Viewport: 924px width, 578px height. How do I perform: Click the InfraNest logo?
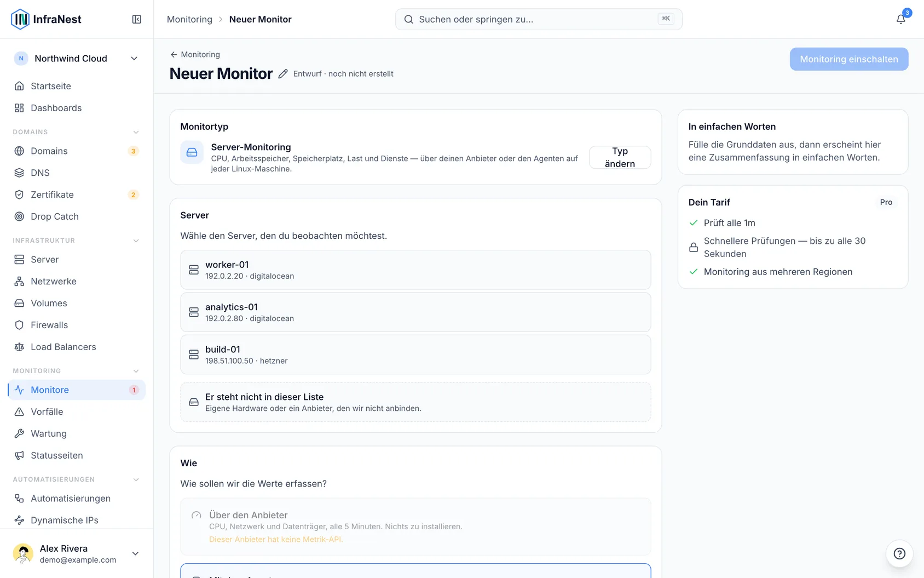(46, 19)
